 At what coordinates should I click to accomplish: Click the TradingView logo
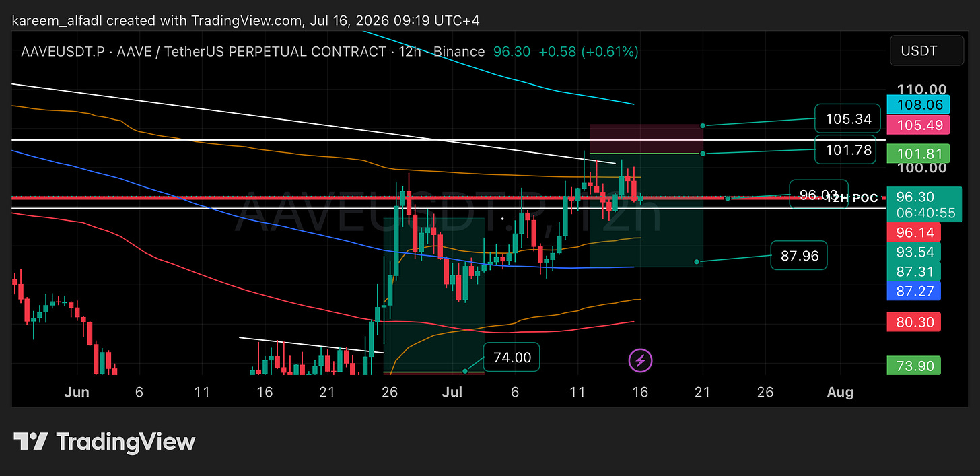click(104, 442)
